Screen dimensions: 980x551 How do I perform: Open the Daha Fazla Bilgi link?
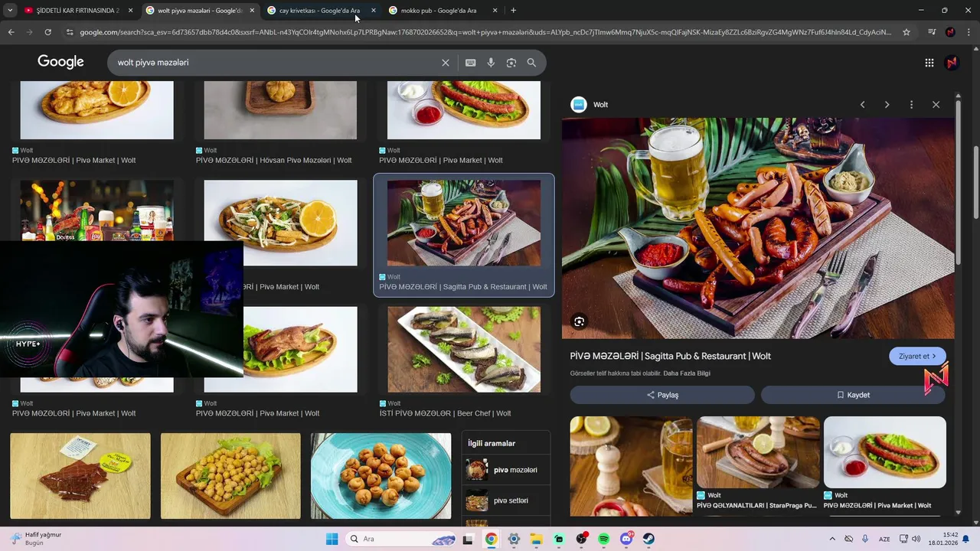[x=687, y=373]
